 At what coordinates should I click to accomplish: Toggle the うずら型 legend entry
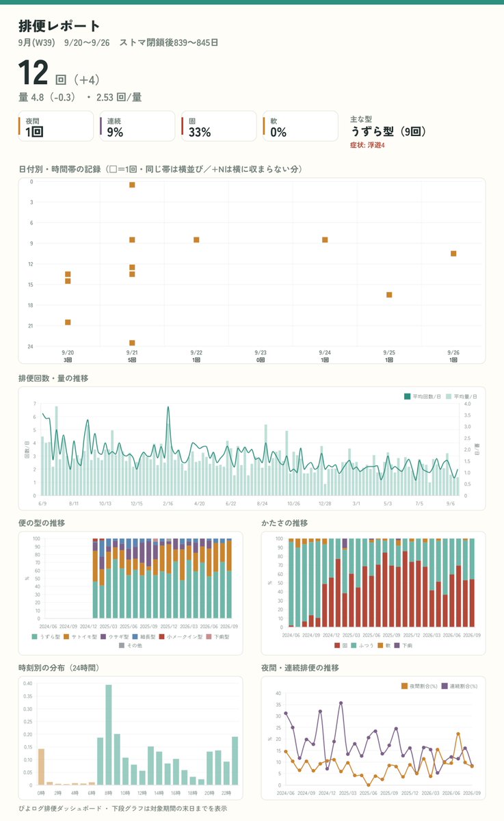click(x=45, y=636)
